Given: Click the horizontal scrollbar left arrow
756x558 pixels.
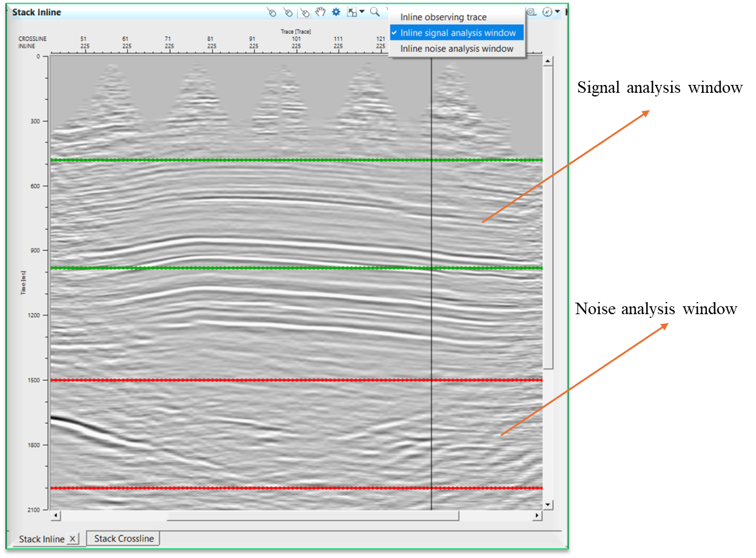Looking at the screenshot, I should 55,516.
